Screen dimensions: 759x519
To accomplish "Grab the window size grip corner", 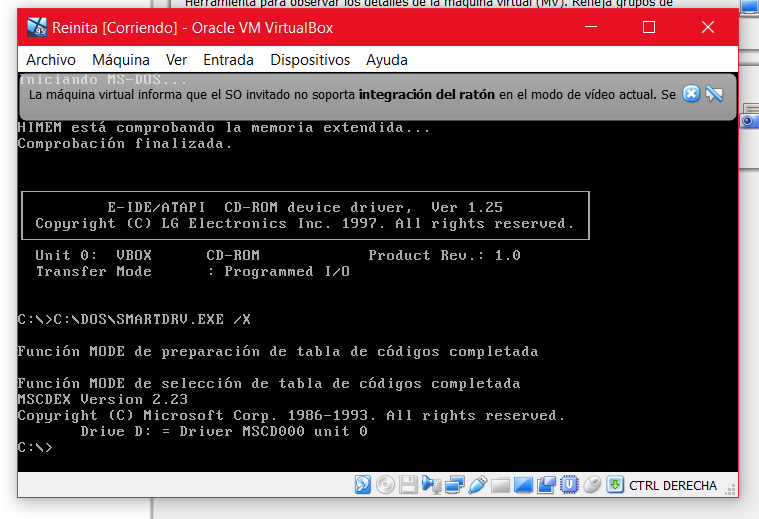I will click(730, 490).
